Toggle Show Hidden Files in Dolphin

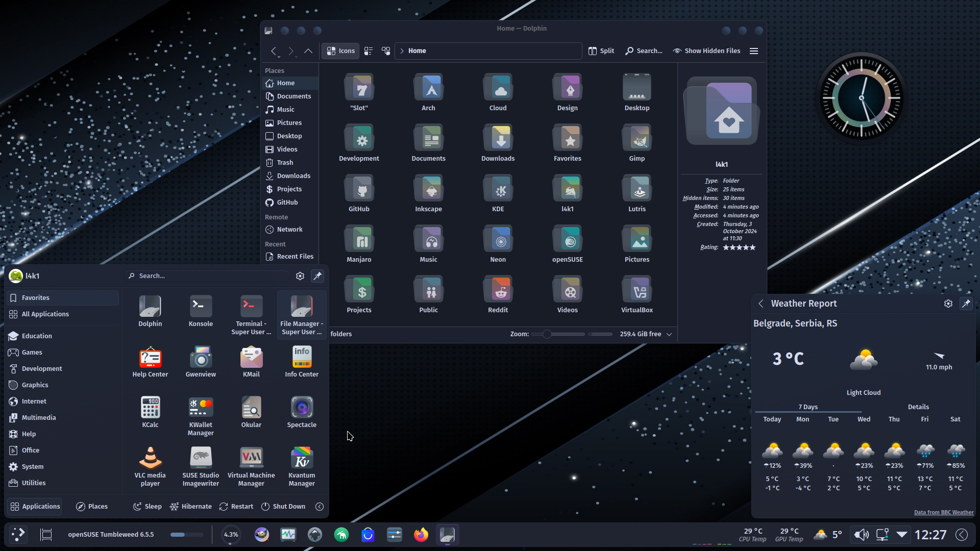706,51
